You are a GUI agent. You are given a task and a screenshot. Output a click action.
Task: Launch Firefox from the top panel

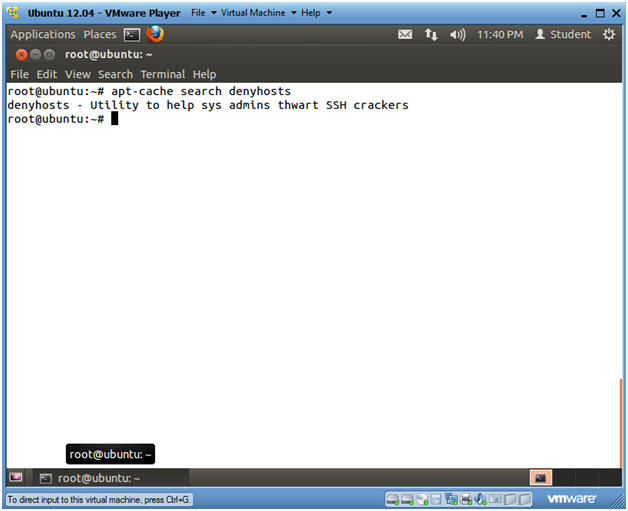click(x=155, y=34)
